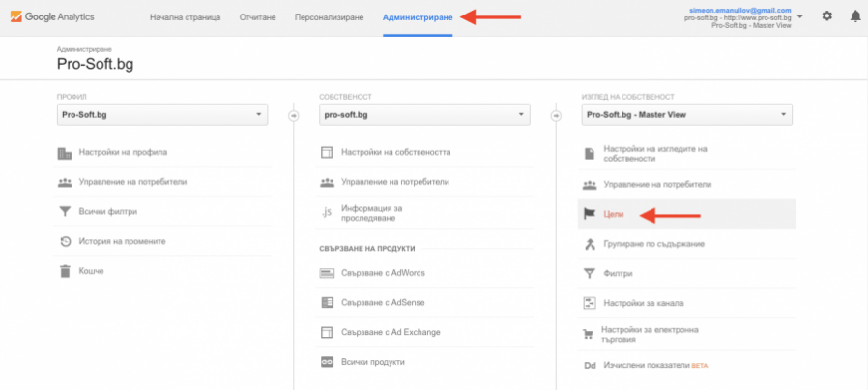
Task: Open Управление на потребители under Профил
Action: (x=132, y=182)
